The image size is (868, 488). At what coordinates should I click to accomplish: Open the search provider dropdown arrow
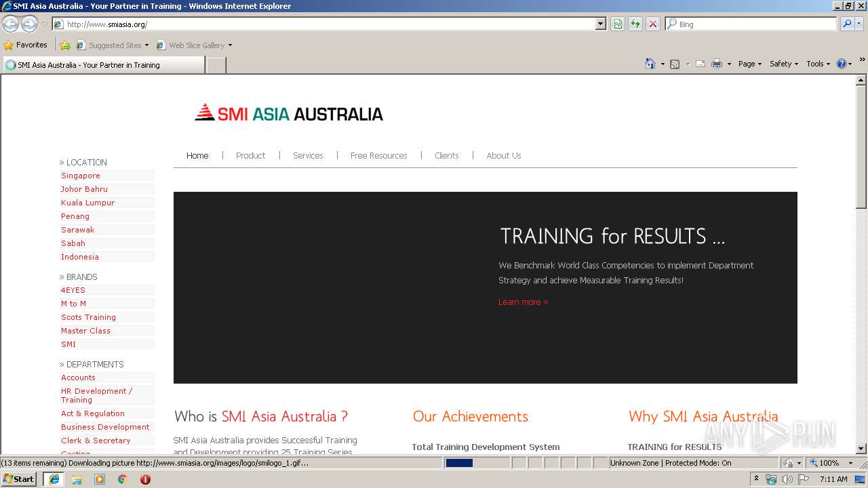859,24
